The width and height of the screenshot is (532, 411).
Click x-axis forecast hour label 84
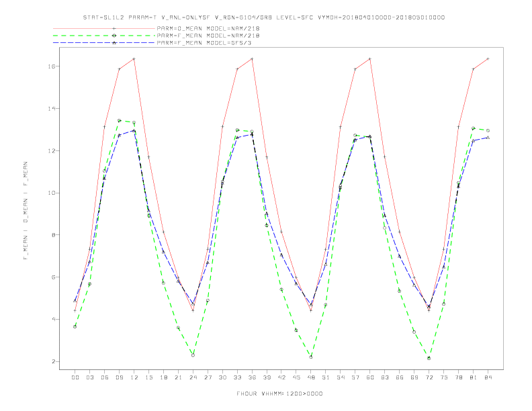(x=488, y=377)
